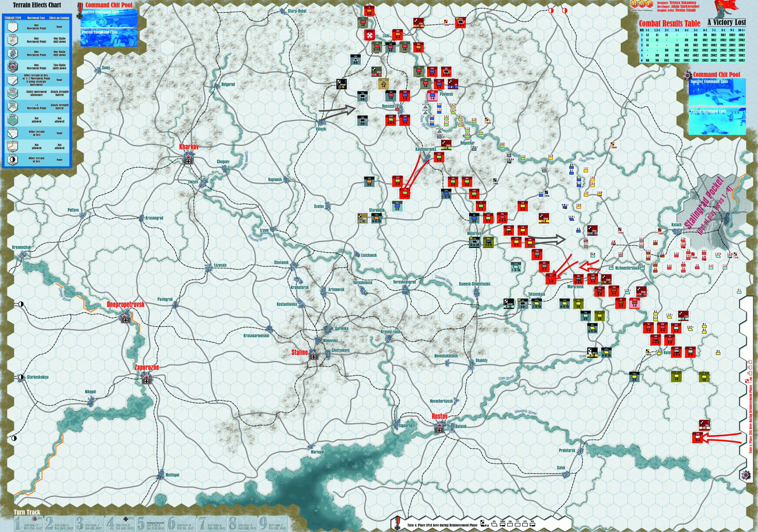
Task: Select the 23Pz 8-4-10 counter
Action: pos(606,353)
